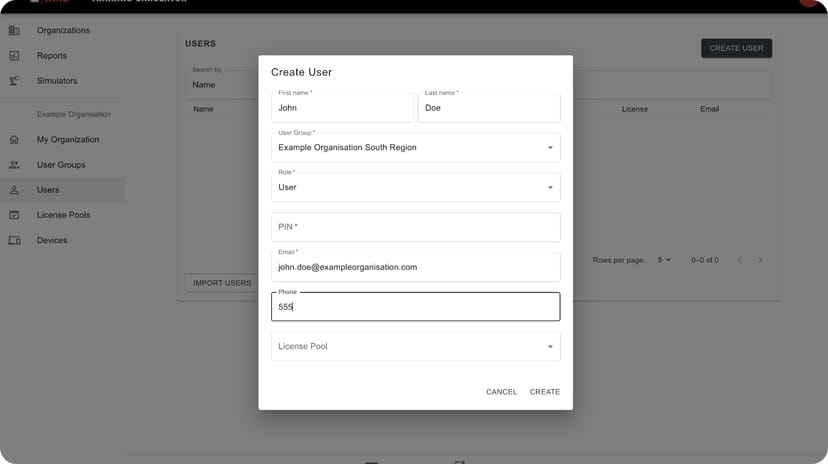828x464 pixels.
Task: Click the My Organization home icon
Action: point(14,139)
